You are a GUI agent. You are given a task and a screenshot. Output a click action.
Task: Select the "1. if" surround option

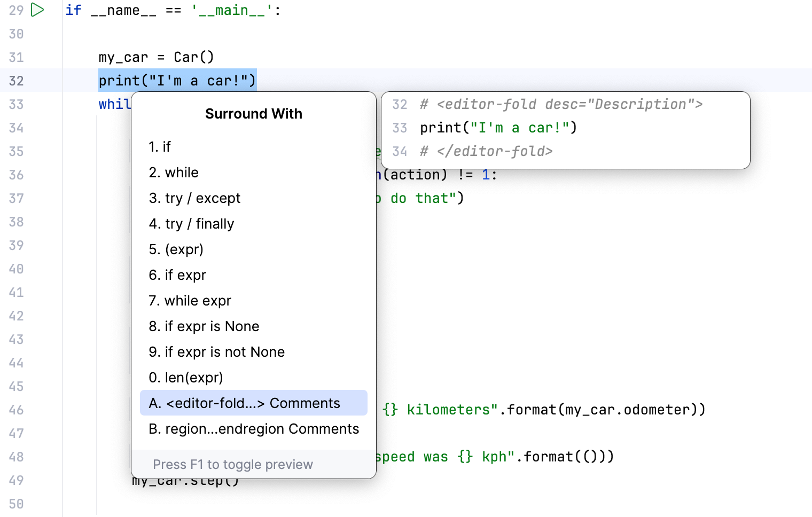(x=160, y=147)
